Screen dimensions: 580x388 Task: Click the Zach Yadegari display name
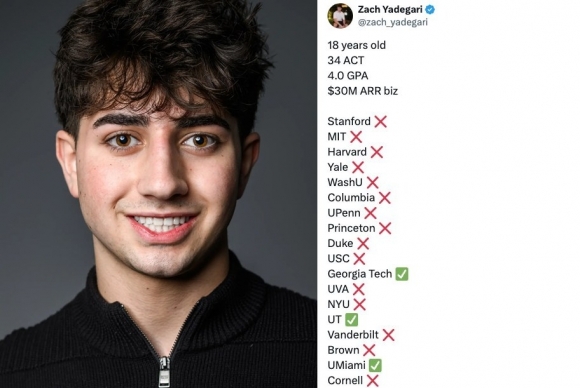(390, 9)
